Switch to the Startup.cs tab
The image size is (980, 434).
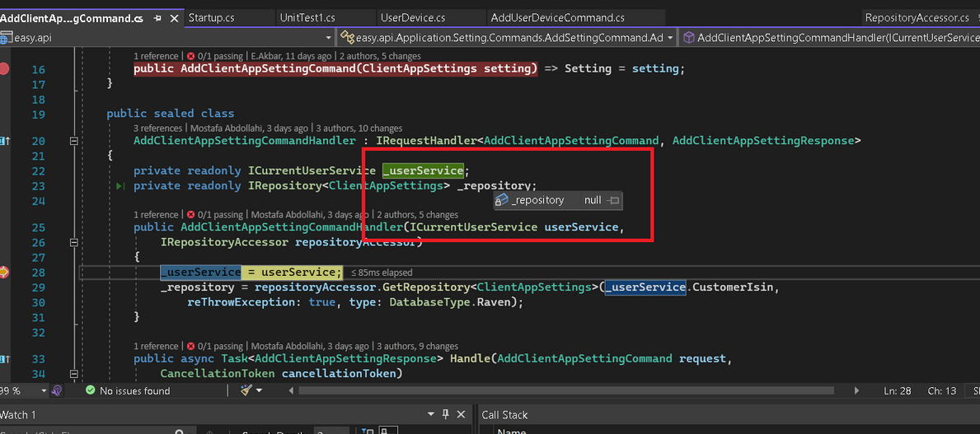pos(211,18)
